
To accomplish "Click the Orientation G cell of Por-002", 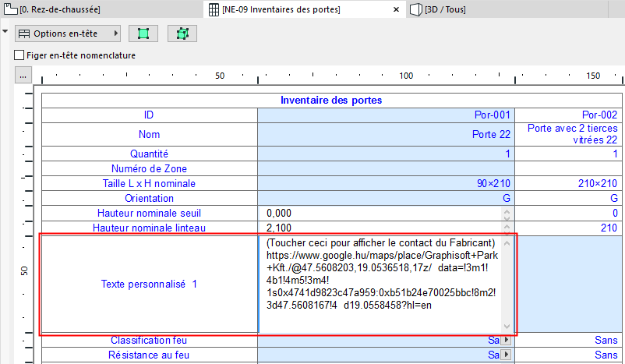I will 568,198.
